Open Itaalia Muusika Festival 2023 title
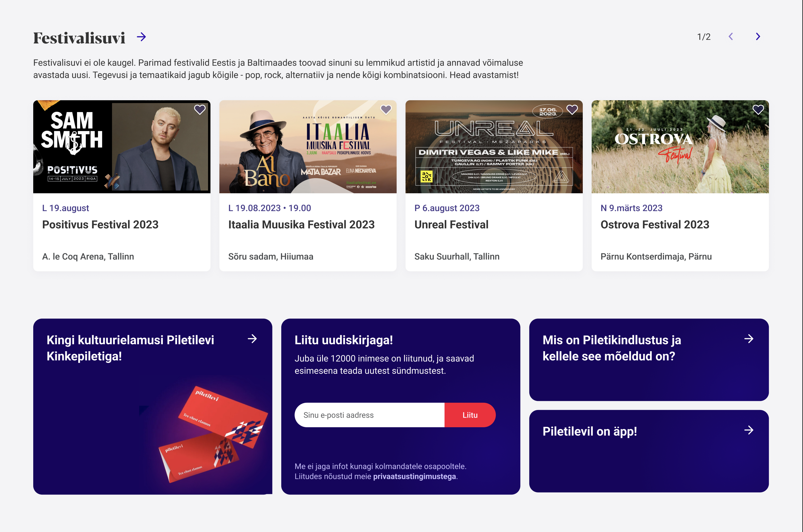This screenshot has height=532, width=803. coord(302,225)
